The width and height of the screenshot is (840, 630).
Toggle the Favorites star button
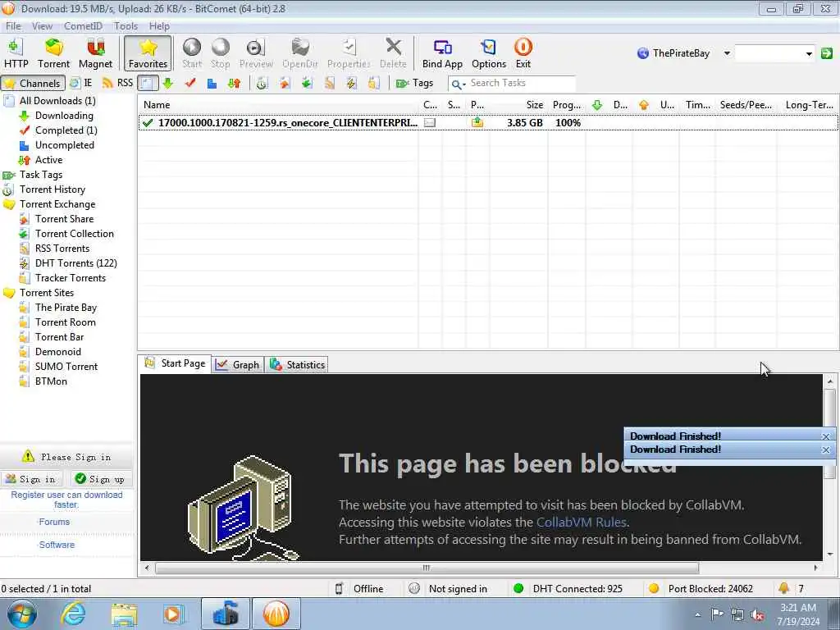148,53
